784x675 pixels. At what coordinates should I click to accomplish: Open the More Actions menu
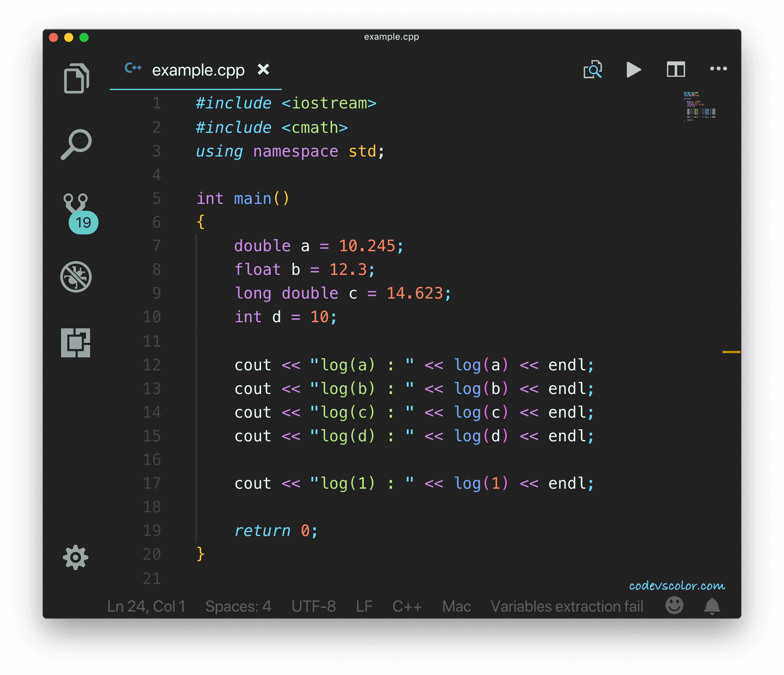coord(718,69)
